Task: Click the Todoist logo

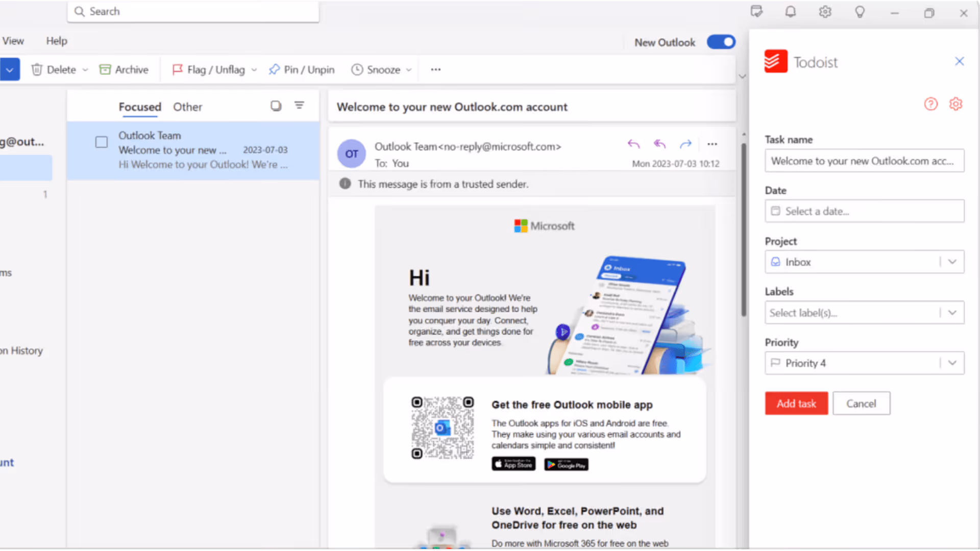Action: coord(776,62)
